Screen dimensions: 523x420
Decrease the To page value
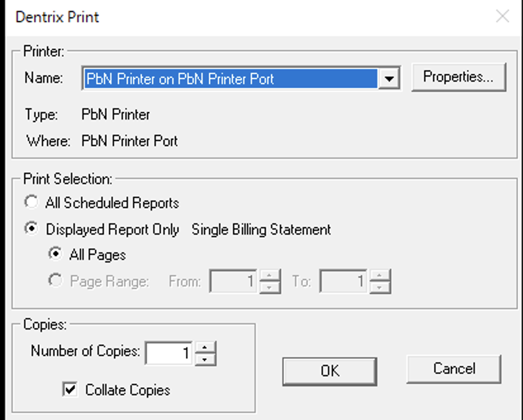pyautogui.click(x=379, y=287)
